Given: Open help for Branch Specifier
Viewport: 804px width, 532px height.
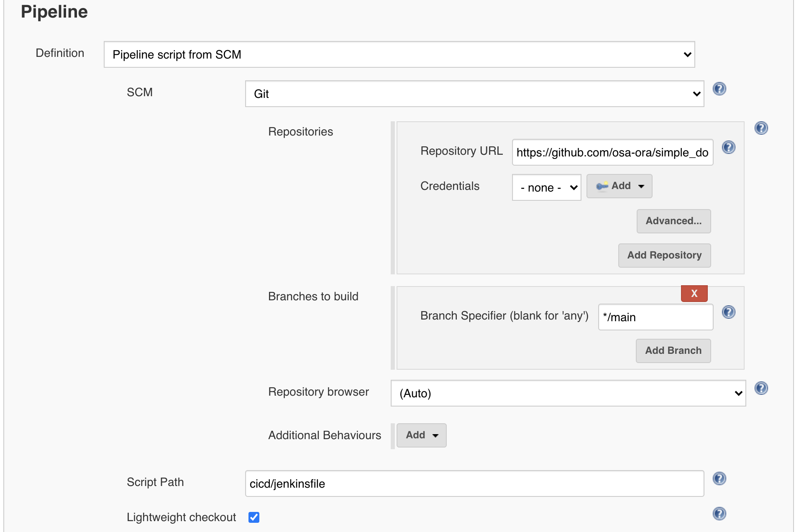Looking at the screenshot, I should pyautogui.click(x=728, y=312).
